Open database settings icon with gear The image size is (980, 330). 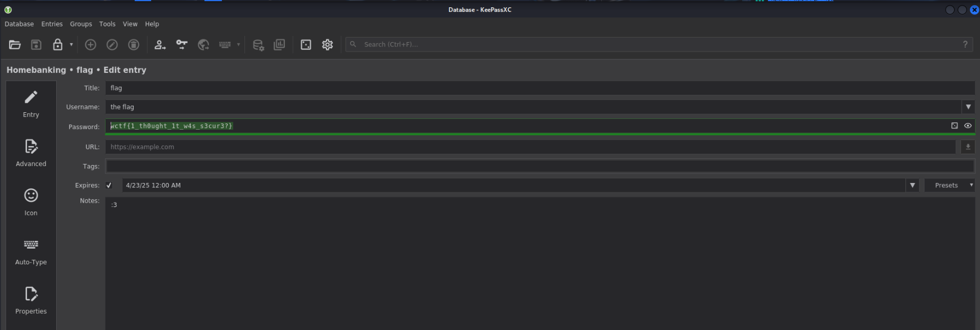pyautogui.click(x=258, y=45)
